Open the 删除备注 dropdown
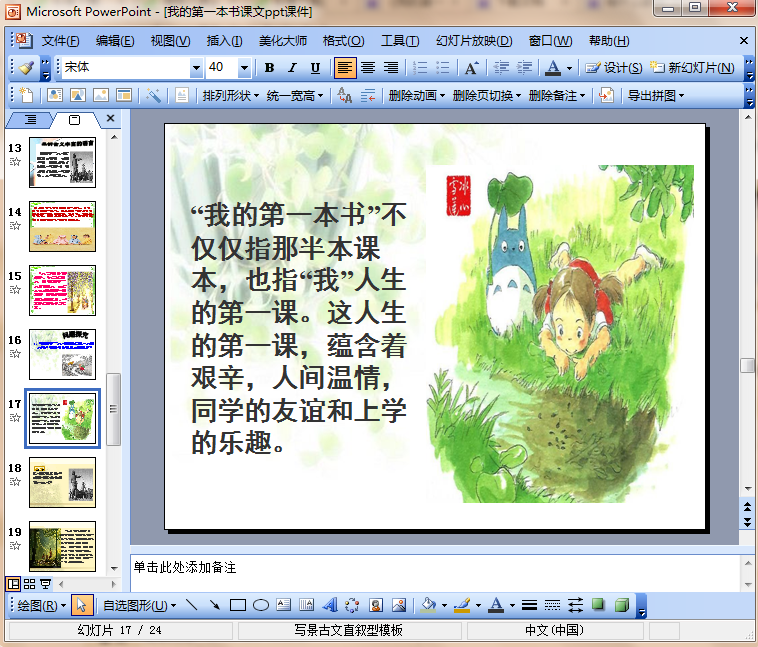The height and width of the screenshot is (647, 758). [556, 96]
